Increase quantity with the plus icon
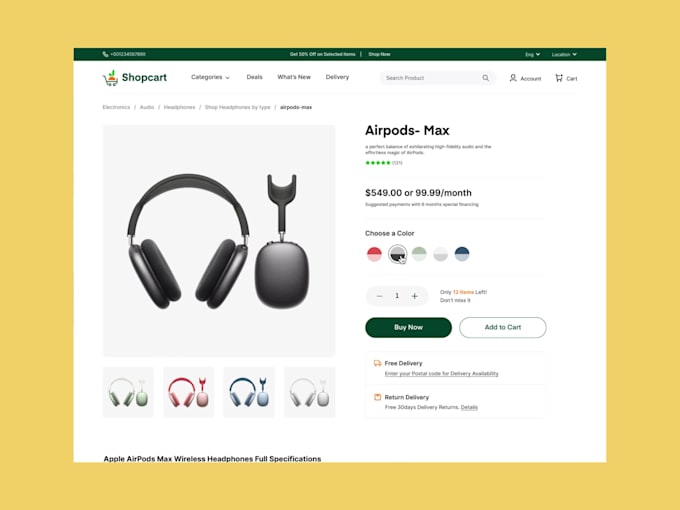This screenshot has width=680, height=510. pyautogui.click(x=415, y=296)
